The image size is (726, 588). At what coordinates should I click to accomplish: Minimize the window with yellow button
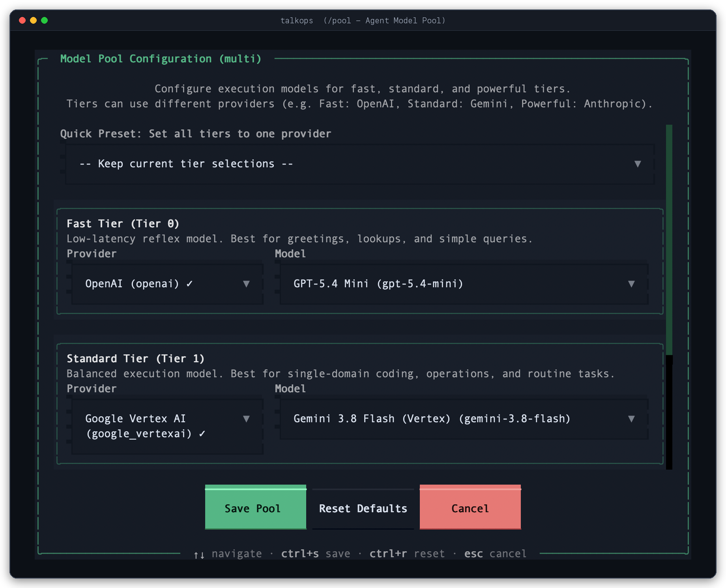[34, 20]
